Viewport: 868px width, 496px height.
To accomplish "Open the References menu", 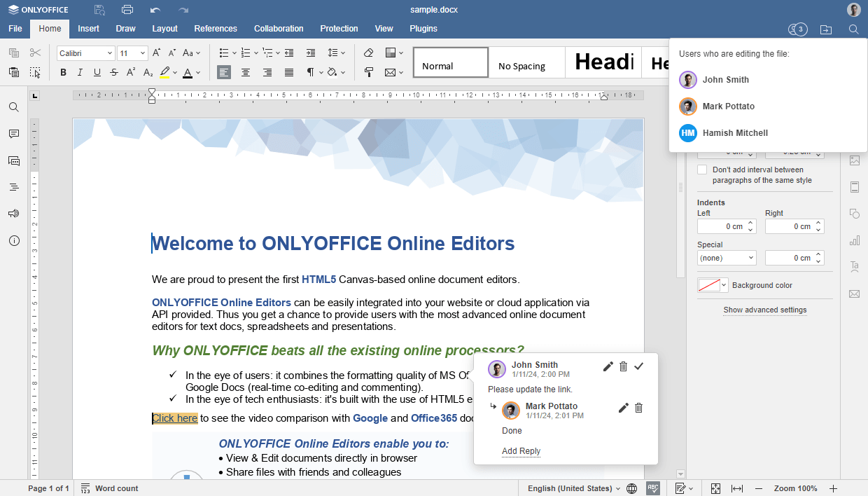I will tap(215, 28).
